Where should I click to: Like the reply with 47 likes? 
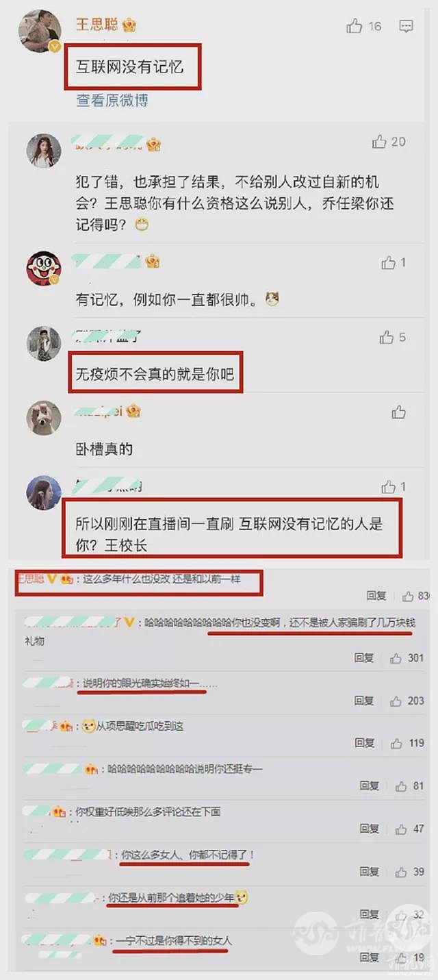[401, 829]
